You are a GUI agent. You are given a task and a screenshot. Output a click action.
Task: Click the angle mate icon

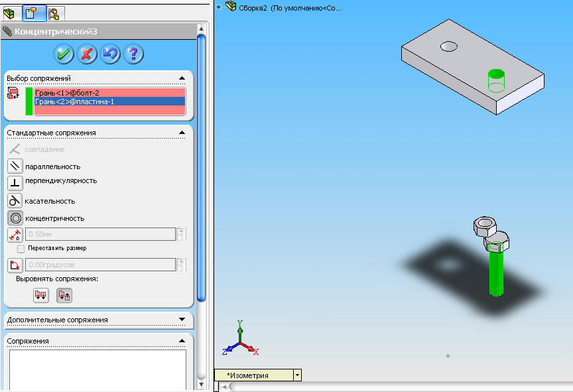click(x=15, y=265)
